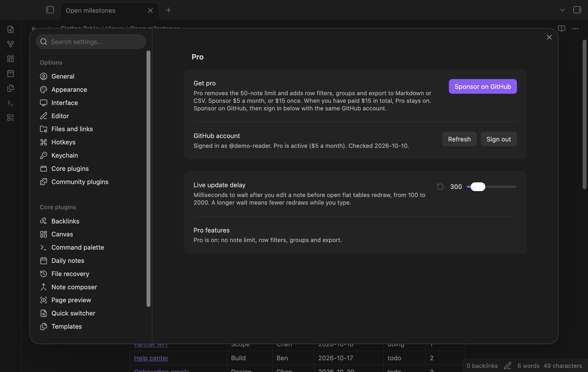588x372 pixels.
Task: Click the settings sidebar scrollbar
Action: click(x=148, y=179)
